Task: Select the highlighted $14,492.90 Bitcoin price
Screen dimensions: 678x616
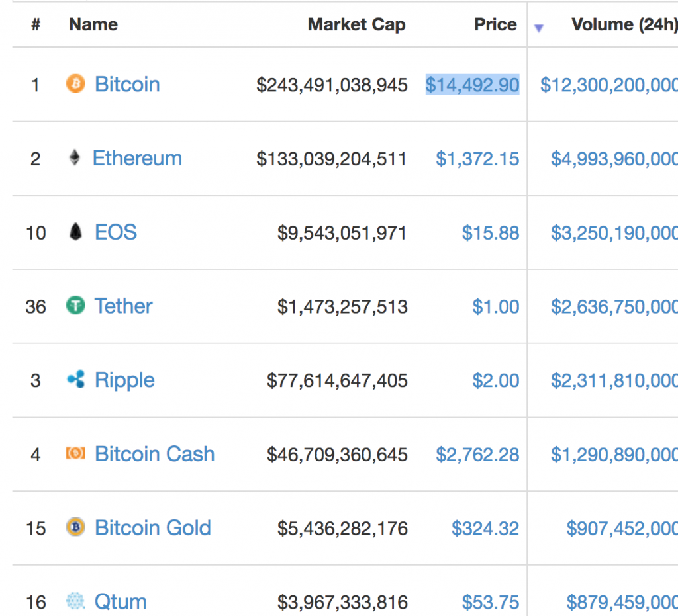Action: (472, 85)
